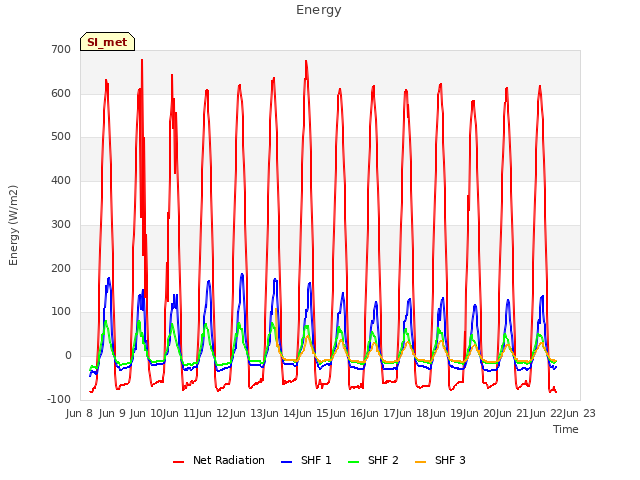Click the Jun 18 x-axis tick label

click(414, 413)
